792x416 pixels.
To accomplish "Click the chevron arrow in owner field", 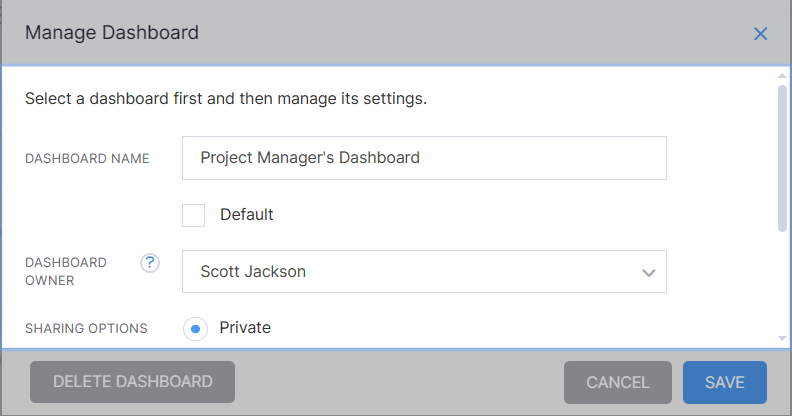I will [649, 273].
